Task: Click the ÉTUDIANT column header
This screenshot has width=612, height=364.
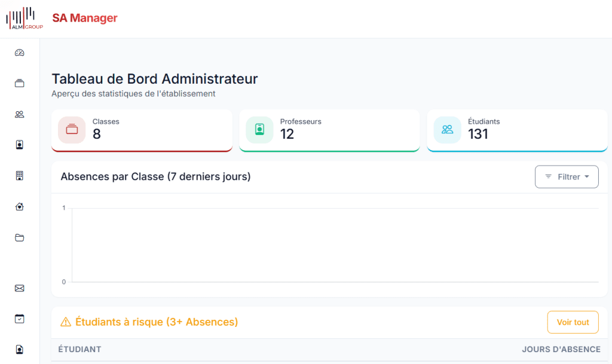Action: (x=79, y=350)
